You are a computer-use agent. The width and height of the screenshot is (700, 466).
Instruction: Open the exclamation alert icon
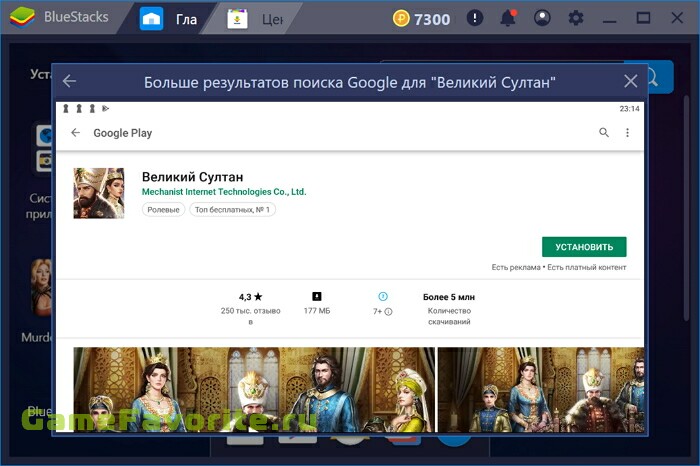(x=475, y=18)
